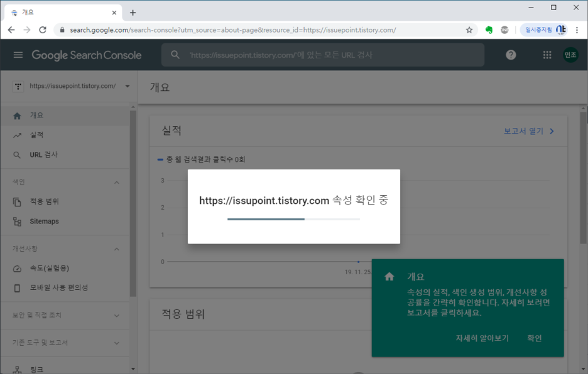Click the URL inspection search field

[x=322, y=55]
